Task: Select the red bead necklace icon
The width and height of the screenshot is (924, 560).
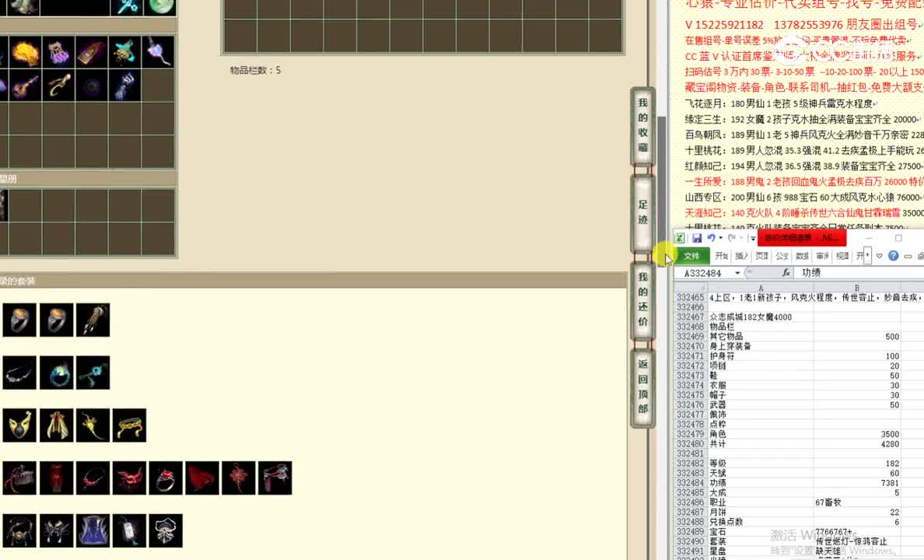Action: click(x=93, y=478)
